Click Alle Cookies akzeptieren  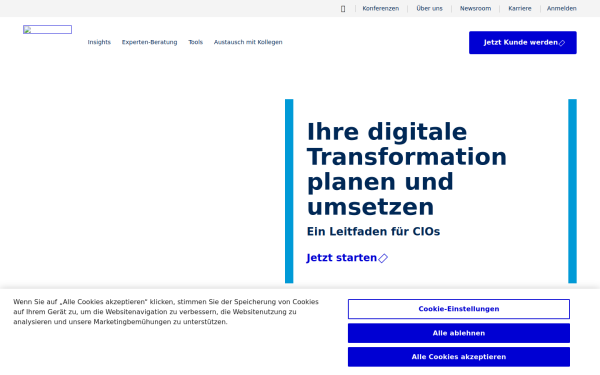click(x=459, y=357)
